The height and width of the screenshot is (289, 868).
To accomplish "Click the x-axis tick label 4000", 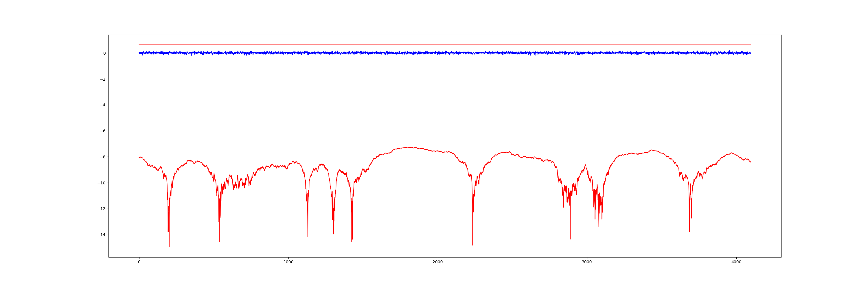I will click(x=736, y=262).
